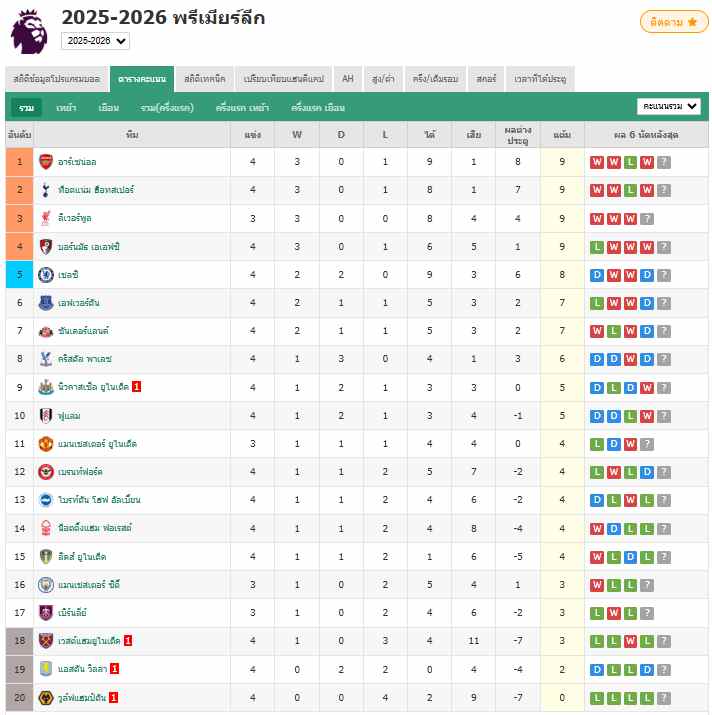Select the เยือน away filter

[x=109, y=108]
